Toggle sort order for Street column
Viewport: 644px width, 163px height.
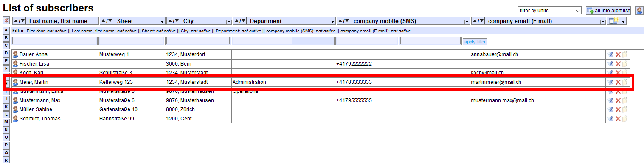coord(107,21)
